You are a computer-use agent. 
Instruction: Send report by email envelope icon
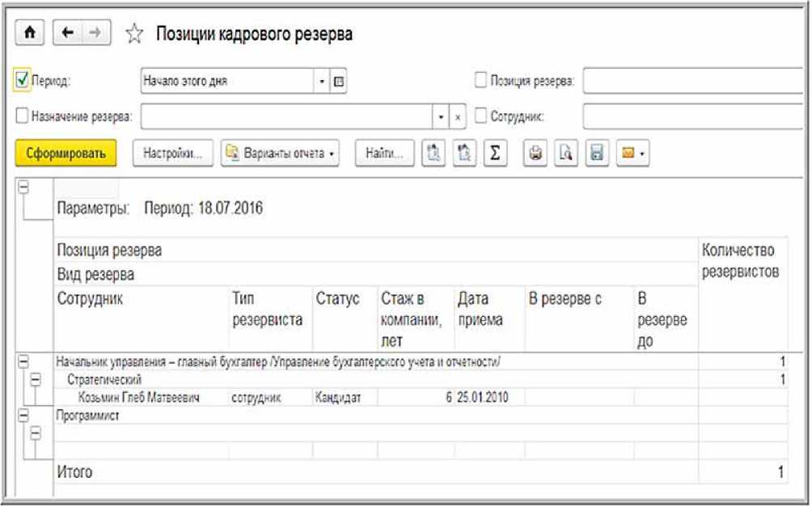[x=628, y=154]
